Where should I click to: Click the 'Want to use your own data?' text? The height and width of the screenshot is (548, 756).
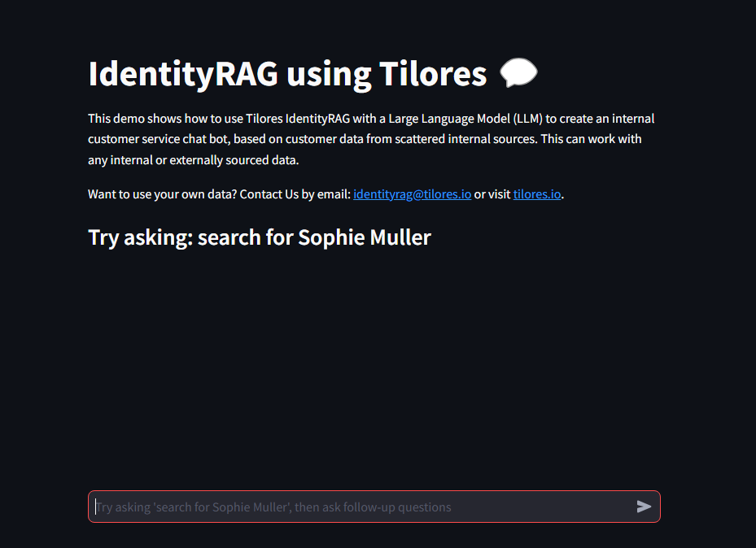pos(163,194)
